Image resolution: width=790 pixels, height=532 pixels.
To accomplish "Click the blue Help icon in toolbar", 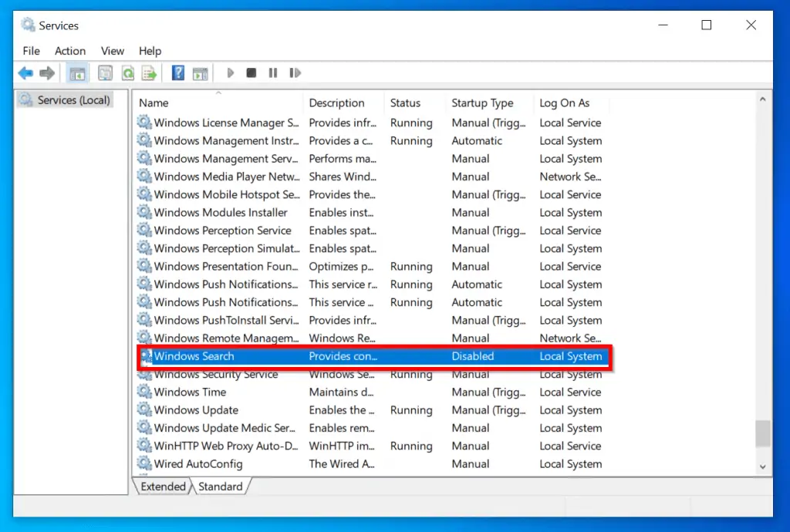I will tap(178, 73).
